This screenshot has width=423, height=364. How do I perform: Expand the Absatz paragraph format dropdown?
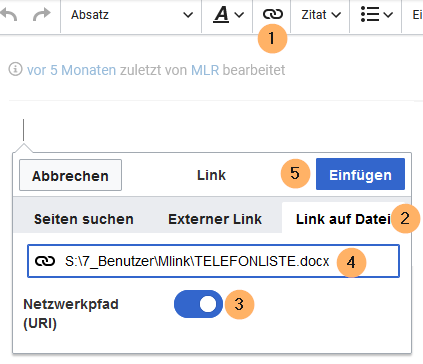click(131, 15)
